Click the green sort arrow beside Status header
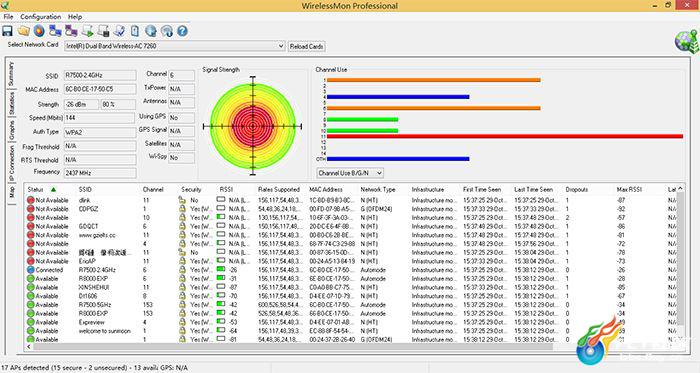 54,190
